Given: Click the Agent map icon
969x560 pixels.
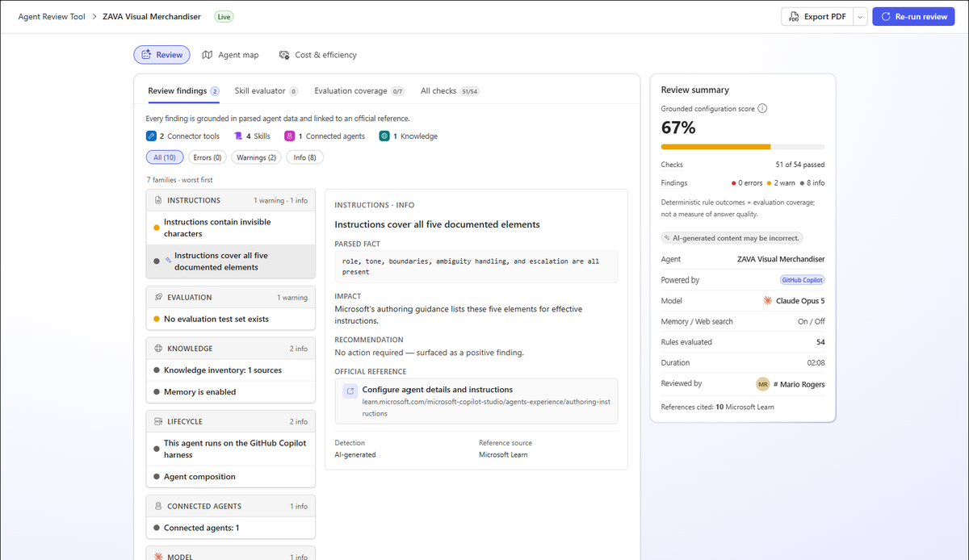Looking at the screenshot, I should [x=208, y=55].
